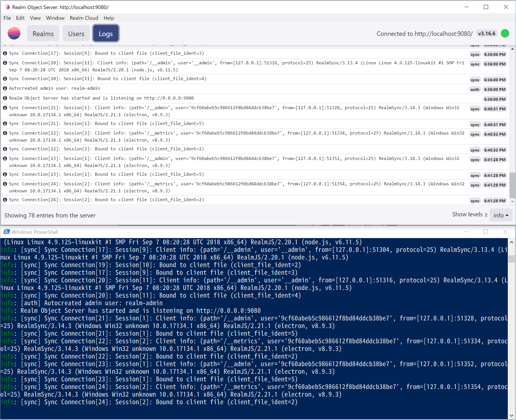Click the sync badge beside 6:40:31 PM Client info
This screenshot has height=420, width=516.
(x=475, y=109)
